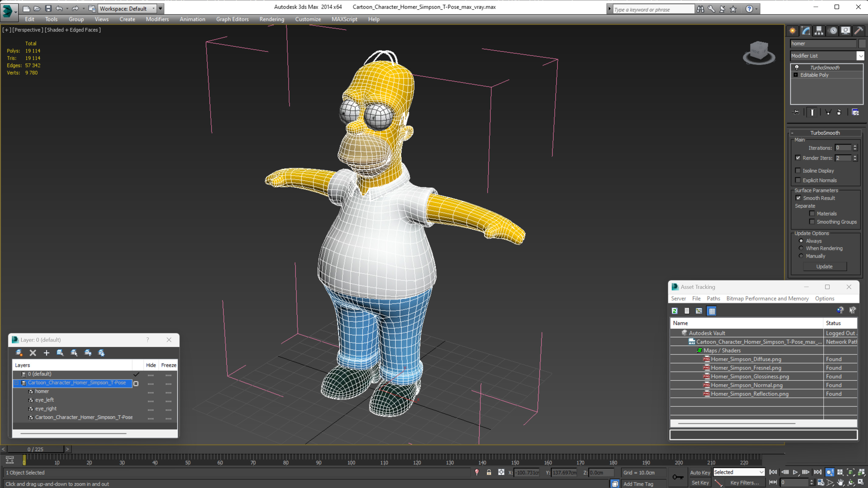
Task: Enable Separate by Materials checkbox
Action: click(812, 213)
